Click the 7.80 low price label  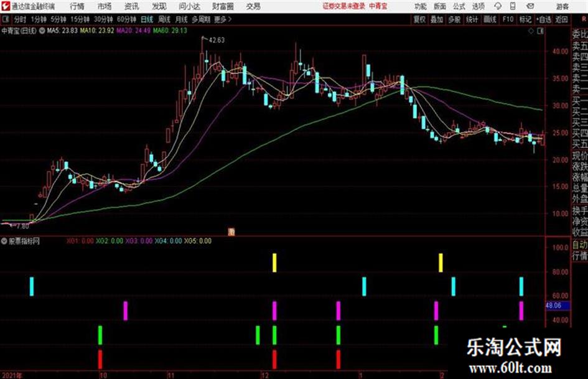pos(22,227)
